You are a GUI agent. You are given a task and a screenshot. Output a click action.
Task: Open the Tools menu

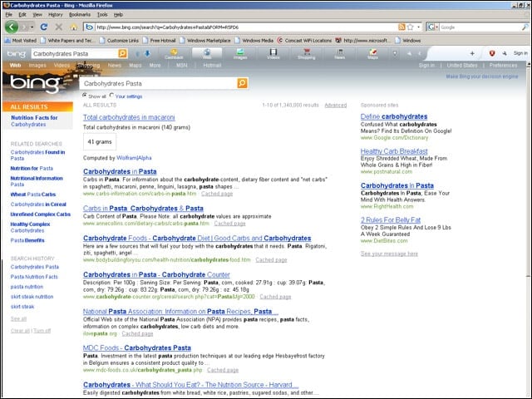pos(102,15)
